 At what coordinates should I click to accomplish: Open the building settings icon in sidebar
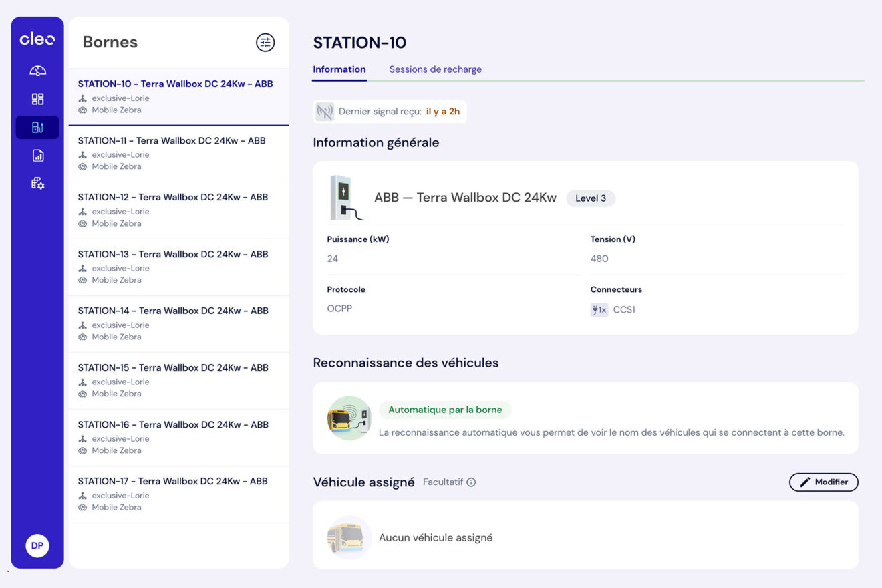(37, 183)
